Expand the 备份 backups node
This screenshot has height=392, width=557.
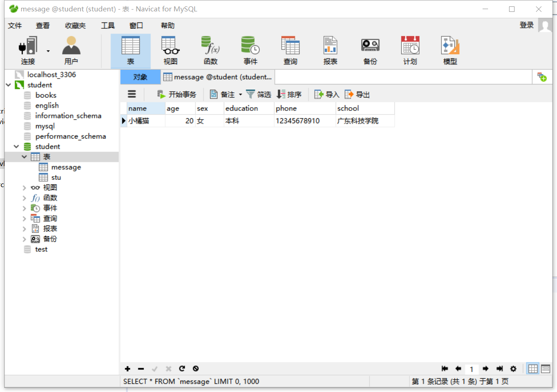coord(24,239)
